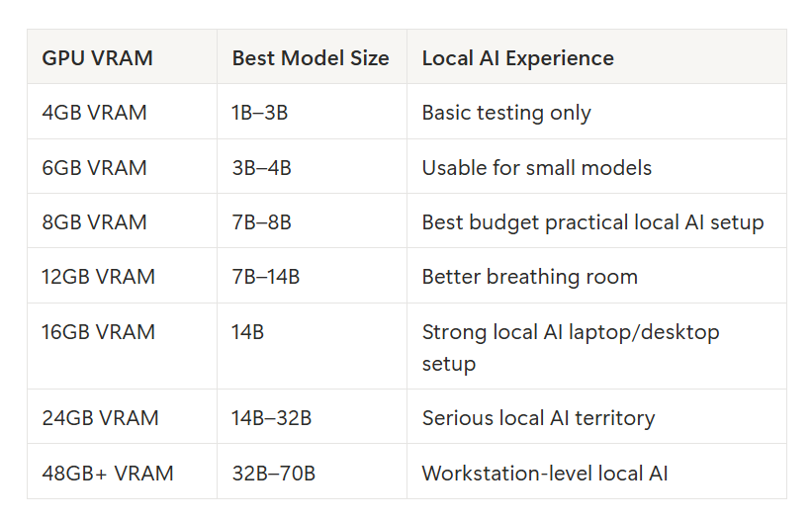The width and height of the screenshot is (812, 521).
Task: Select the Best Model Size header
Action: click(311, 58)
